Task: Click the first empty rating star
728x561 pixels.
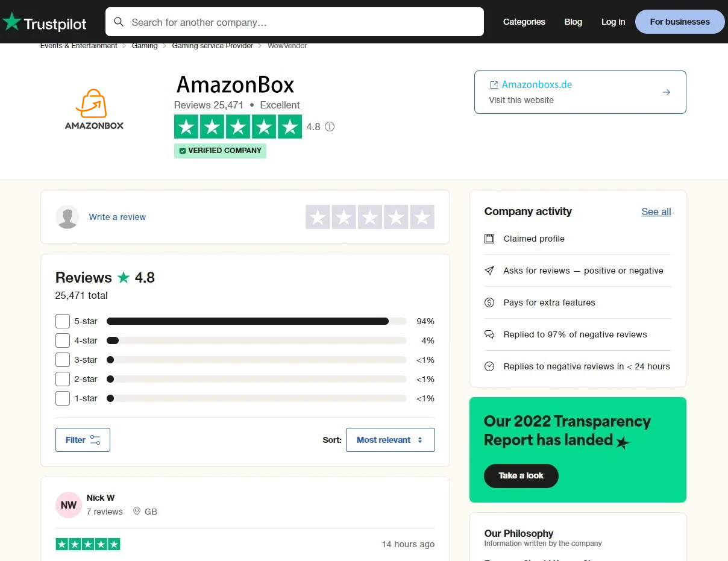Action: pos(318,217)
